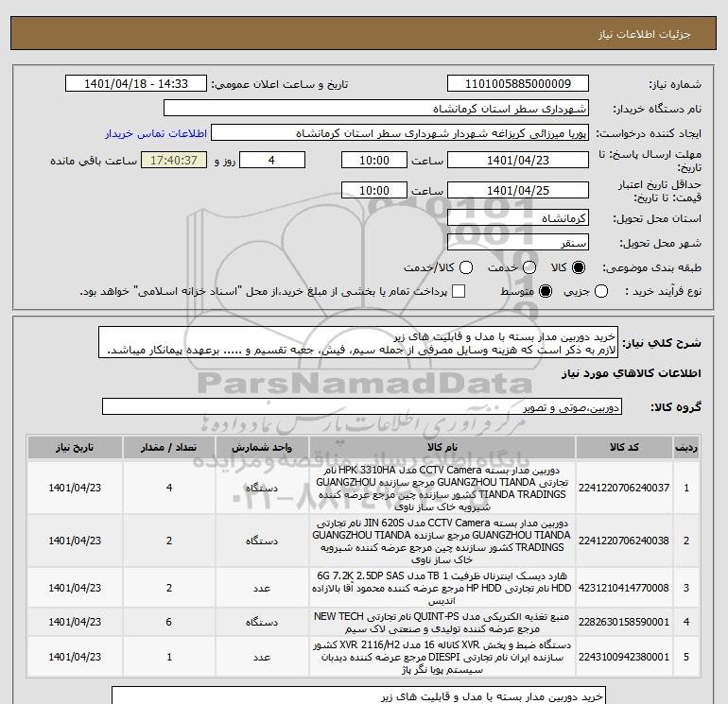Click the تاریخ نیاز column header
728x704 pixels.
pyautogui.click(x=75, y=447)
